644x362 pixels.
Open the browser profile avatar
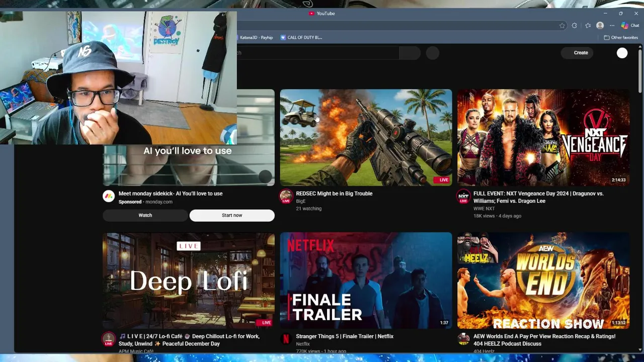click(x=600, y=26)
